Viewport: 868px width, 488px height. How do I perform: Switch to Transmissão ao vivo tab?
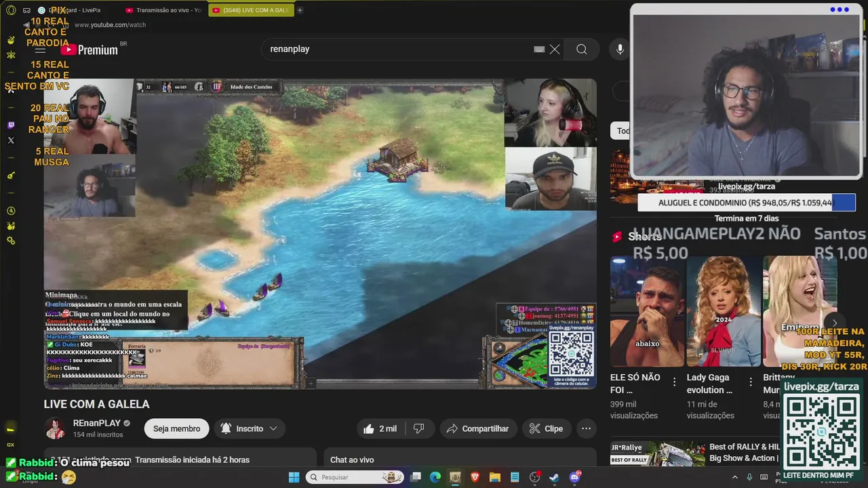point(163,10)
